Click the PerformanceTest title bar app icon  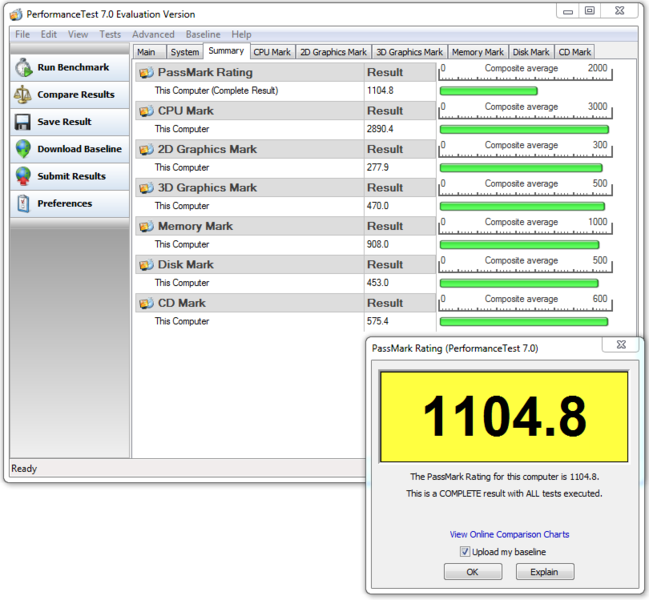[16, 14]
